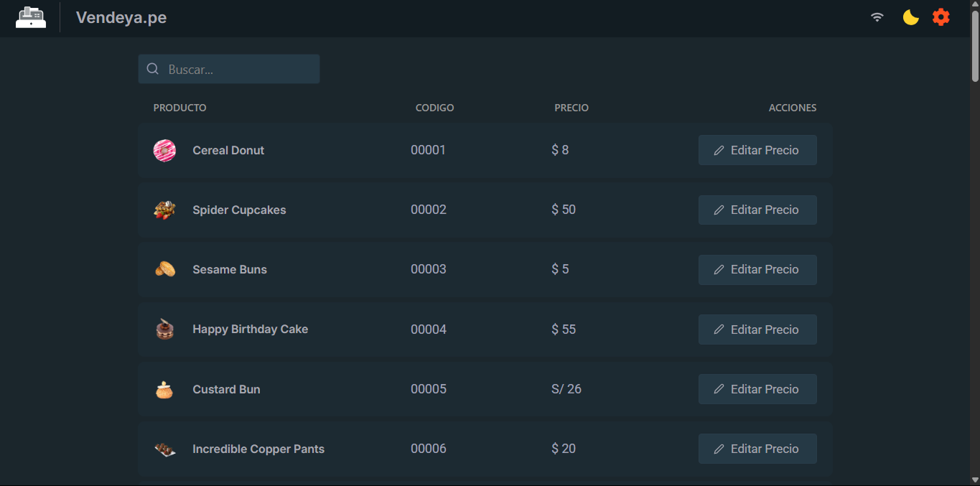
Task: Click the Incredible Copper Pants thumbnail
Action: (x=164, y=449)
